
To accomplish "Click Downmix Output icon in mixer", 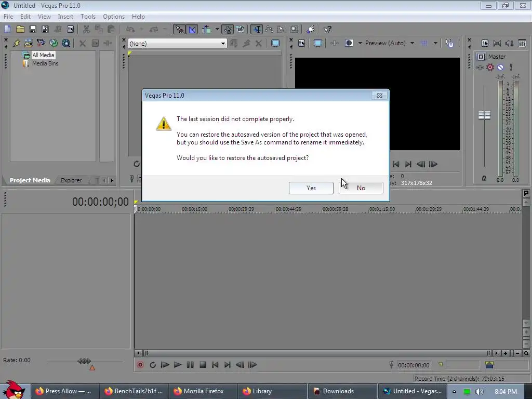I will tap(497, 43).
